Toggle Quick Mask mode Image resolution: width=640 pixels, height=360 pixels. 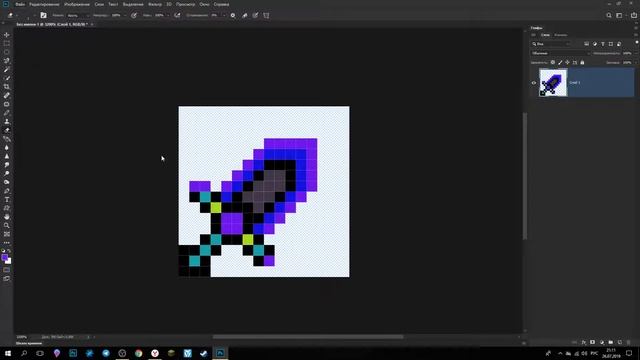pos(7,270)
